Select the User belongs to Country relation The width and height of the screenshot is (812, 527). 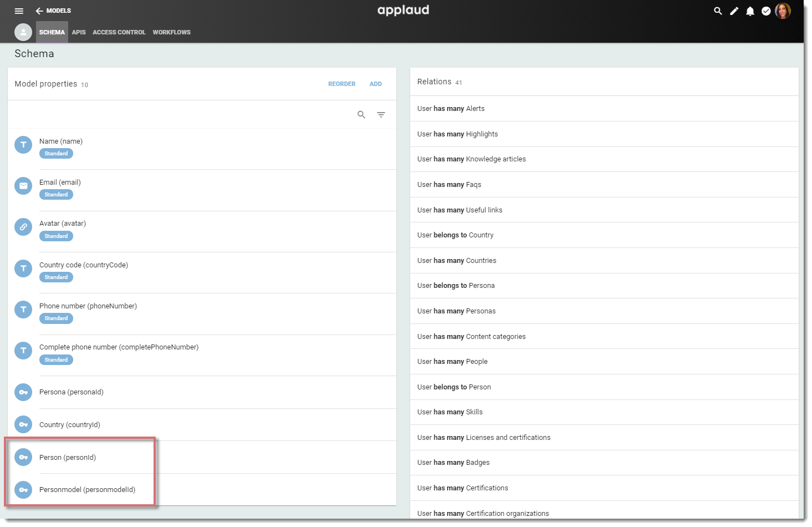pos(455,235)
